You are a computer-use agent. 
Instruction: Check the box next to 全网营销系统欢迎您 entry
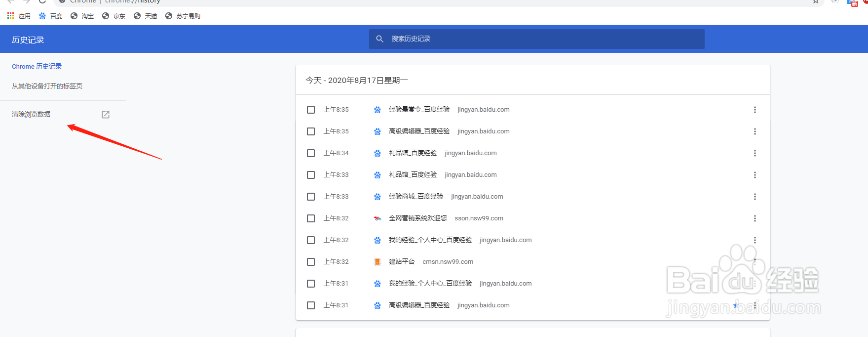click(311, 218)
